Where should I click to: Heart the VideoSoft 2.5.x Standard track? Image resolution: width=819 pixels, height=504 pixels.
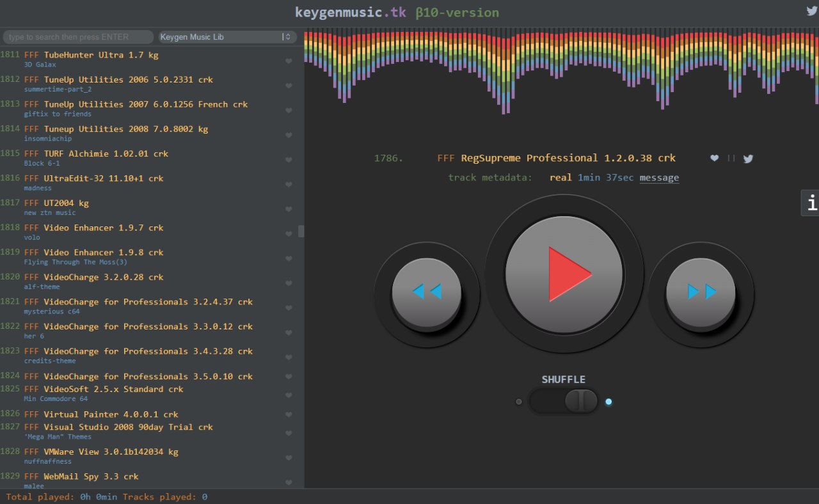(x=289, y=395)
